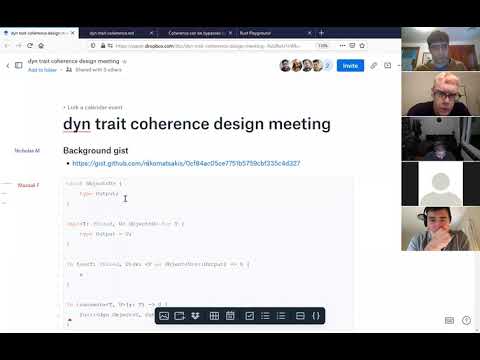Insert a numbered list

click(281, 316)
